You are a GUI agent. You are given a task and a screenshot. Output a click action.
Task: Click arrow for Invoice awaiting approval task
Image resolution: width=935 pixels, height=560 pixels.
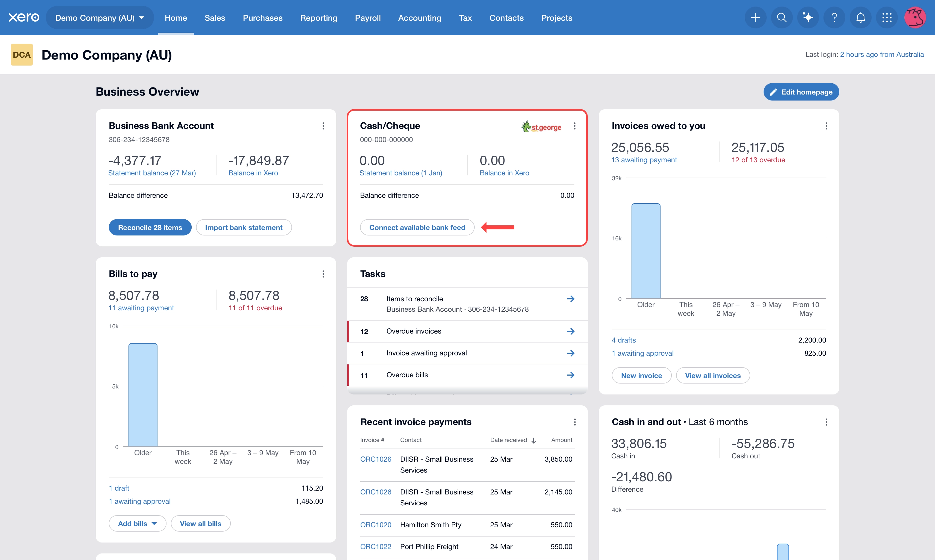(x=571, y=353)
